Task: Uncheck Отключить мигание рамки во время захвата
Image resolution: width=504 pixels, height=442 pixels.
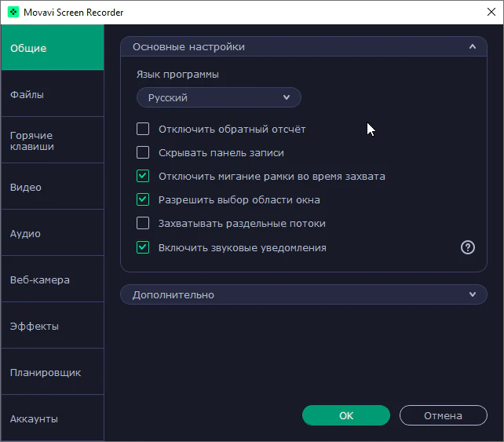Action: pos(143,176)
